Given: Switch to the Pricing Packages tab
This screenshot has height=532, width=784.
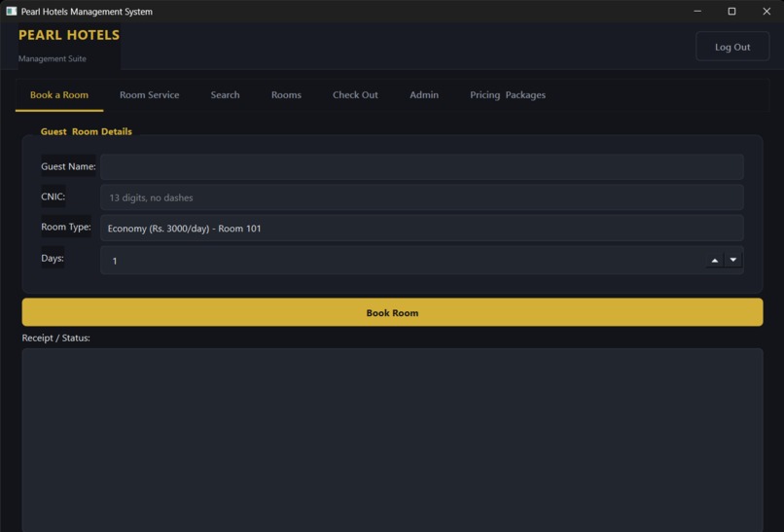Looking at the screenshot, I should pyautogui.click(x=508, y=95).
